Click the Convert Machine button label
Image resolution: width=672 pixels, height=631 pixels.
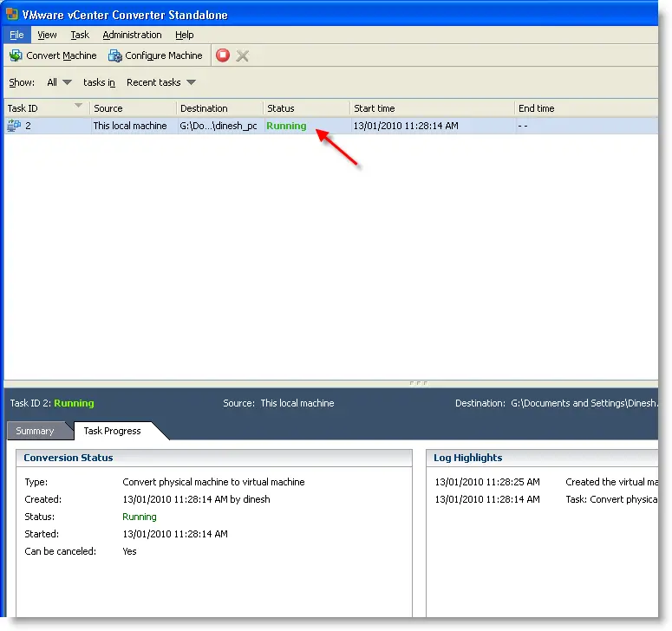pos(62,55)
